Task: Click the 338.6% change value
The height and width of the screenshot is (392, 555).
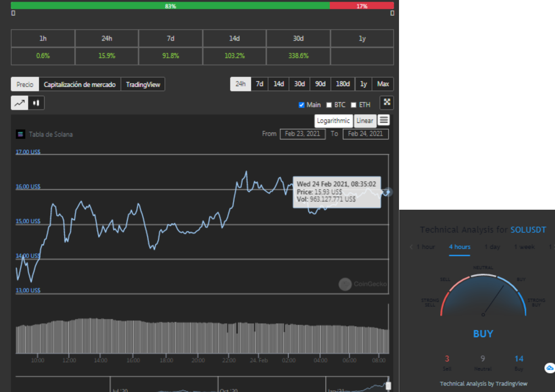Action: coord(298,56)
